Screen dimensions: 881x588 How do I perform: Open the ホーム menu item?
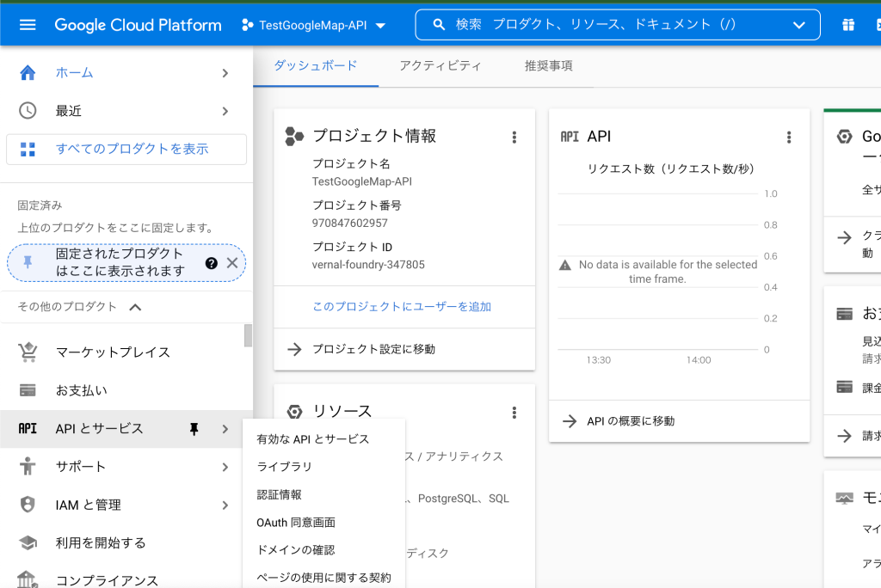point(126,72)
